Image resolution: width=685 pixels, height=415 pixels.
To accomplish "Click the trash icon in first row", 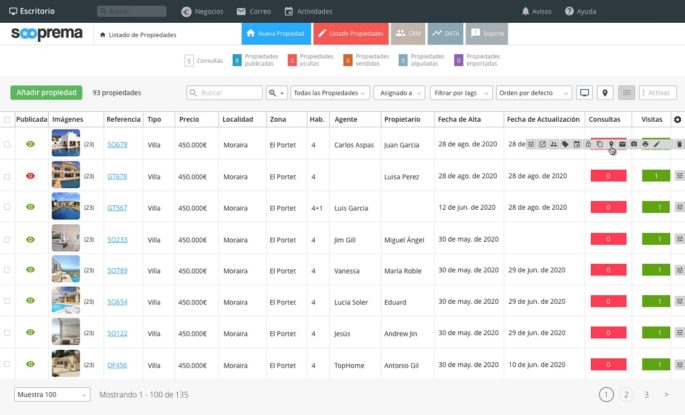I will [679, 144].
